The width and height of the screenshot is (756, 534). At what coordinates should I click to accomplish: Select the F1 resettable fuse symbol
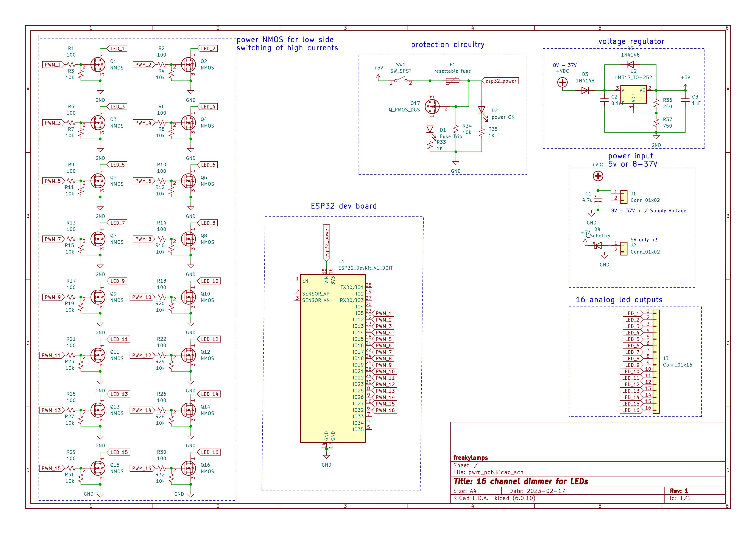(x=452, y=81)
